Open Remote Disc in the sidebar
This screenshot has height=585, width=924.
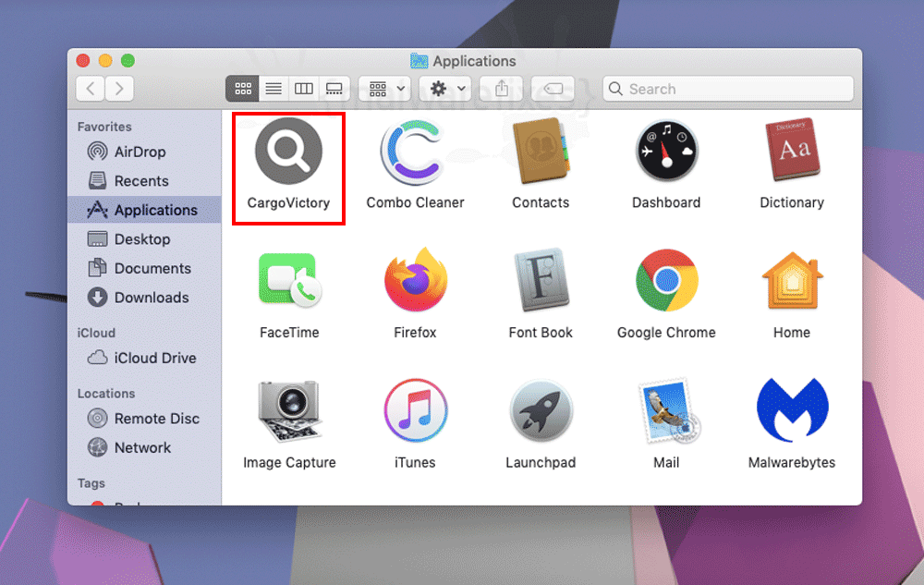[144, 419]
